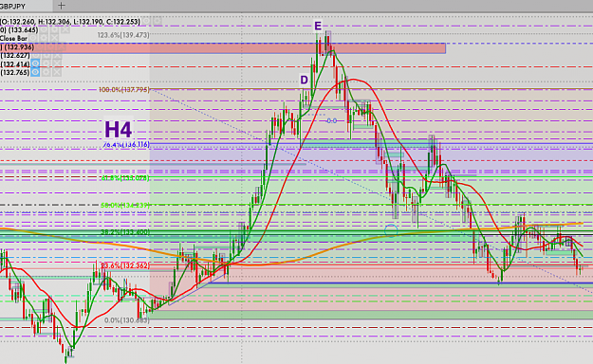The height and width of the screenshot is (364, 593).
Task: Remove the (132.414) indicator with its X
Action: coord(57,64)
